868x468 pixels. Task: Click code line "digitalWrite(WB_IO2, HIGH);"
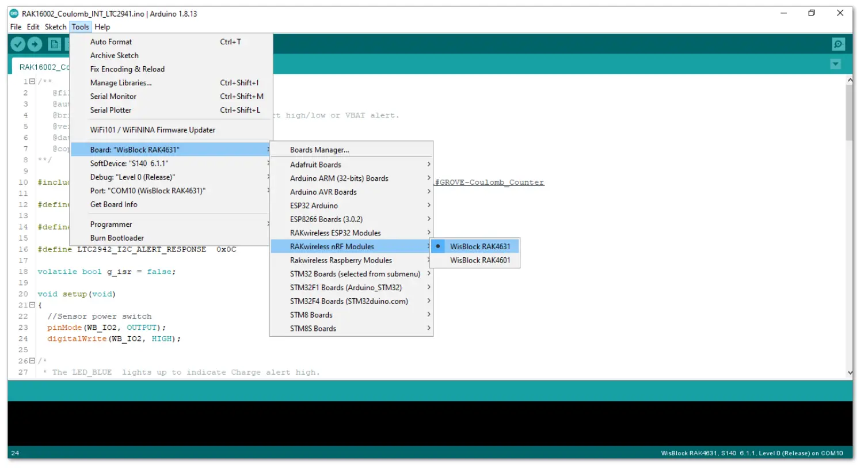(114, 339)
